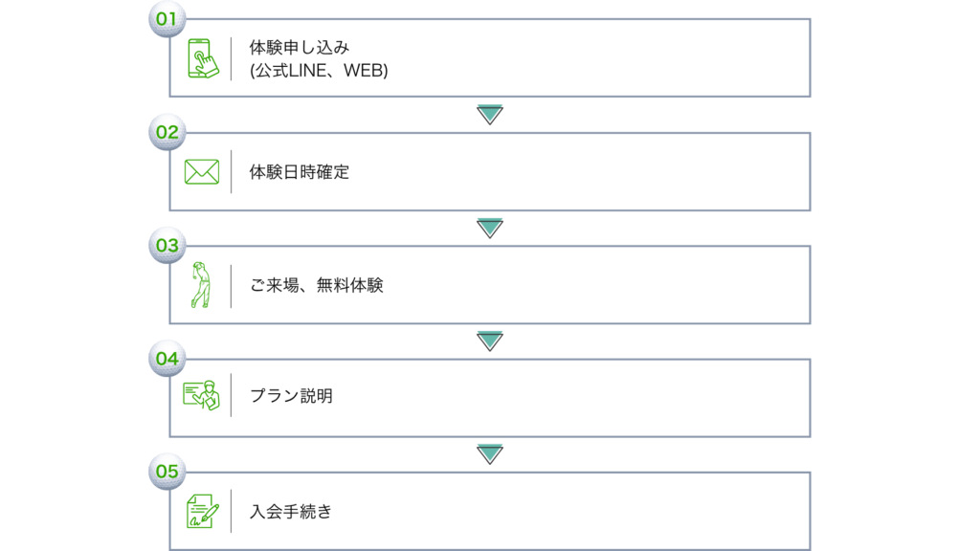Click the 04 golf ball badge
Image resolution: width=980 pixels, height=551 pixels.
[x=167, y=359]
